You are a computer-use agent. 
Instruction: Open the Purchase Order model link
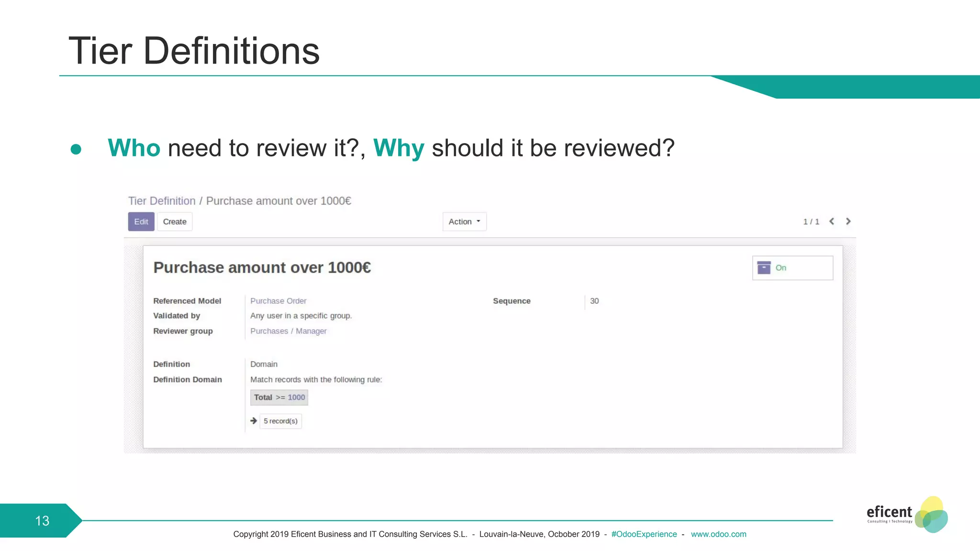[278, 301]
